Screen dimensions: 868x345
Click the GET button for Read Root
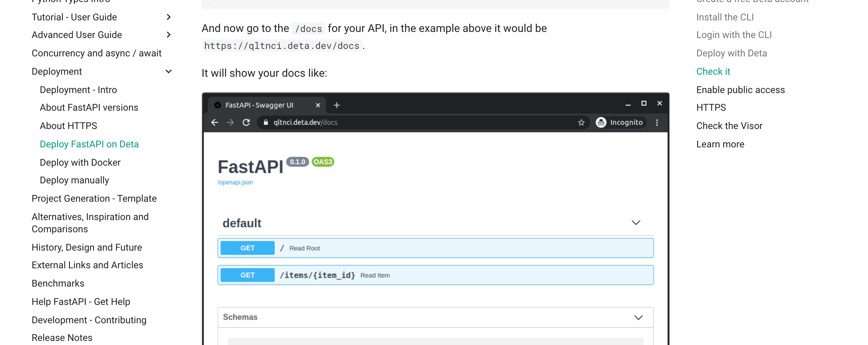click(247, 248)
